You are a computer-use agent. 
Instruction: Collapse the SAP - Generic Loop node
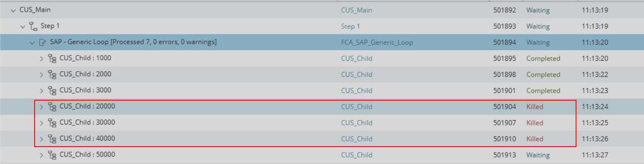(x=32, y=43)
